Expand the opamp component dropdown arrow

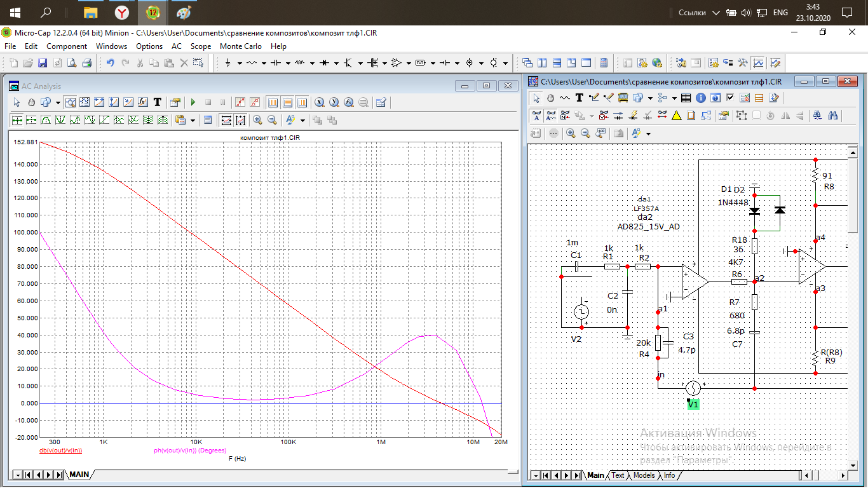[x=409, y=63]
